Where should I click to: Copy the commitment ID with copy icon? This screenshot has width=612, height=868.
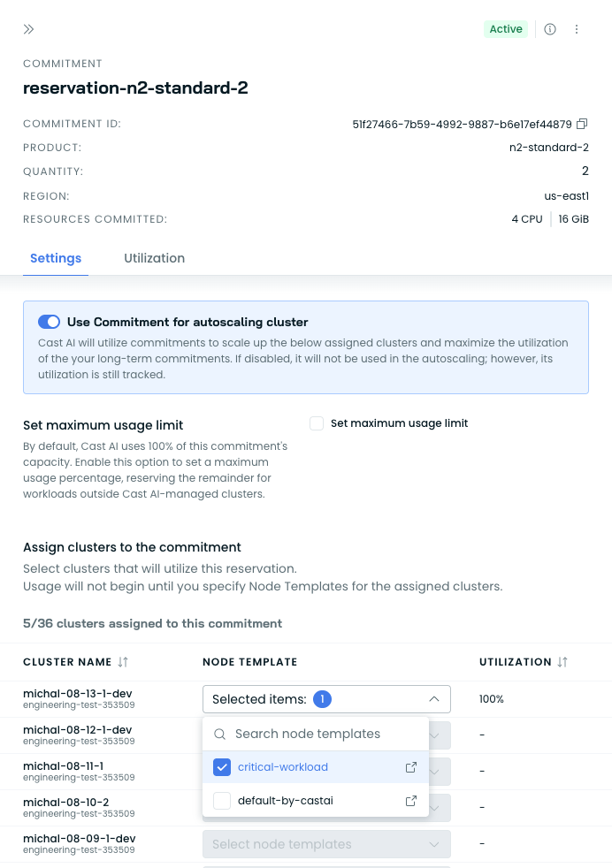click(x=582, y=124)
